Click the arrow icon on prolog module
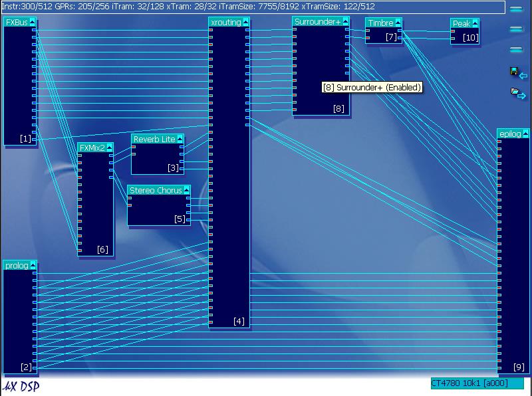This screenshot has width=532, height=396. (x=33, y=266)
